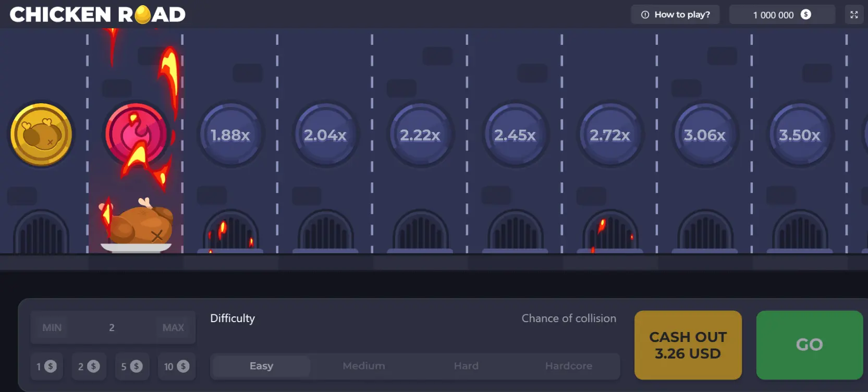Select the 3.06x multiplier coin
868x392 pixels.
pyautogui.click(x=705, y=135)
